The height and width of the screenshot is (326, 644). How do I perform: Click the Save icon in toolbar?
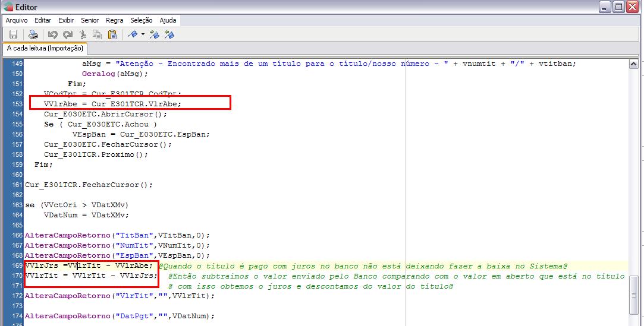(x=13, y=34)
